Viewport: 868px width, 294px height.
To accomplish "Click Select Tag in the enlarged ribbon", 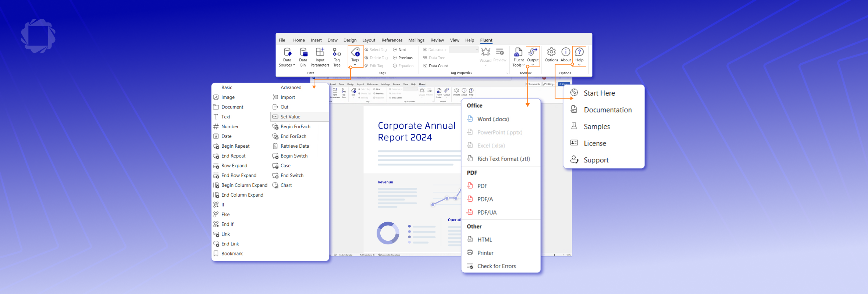I will (376, 50).
